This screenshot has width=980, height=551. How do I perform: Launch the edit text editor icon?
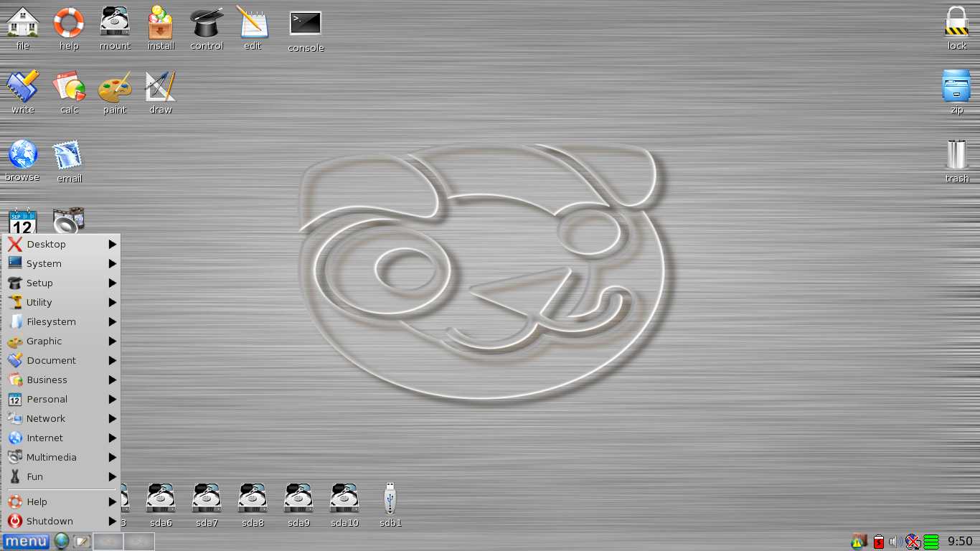(x=253, y=22)
